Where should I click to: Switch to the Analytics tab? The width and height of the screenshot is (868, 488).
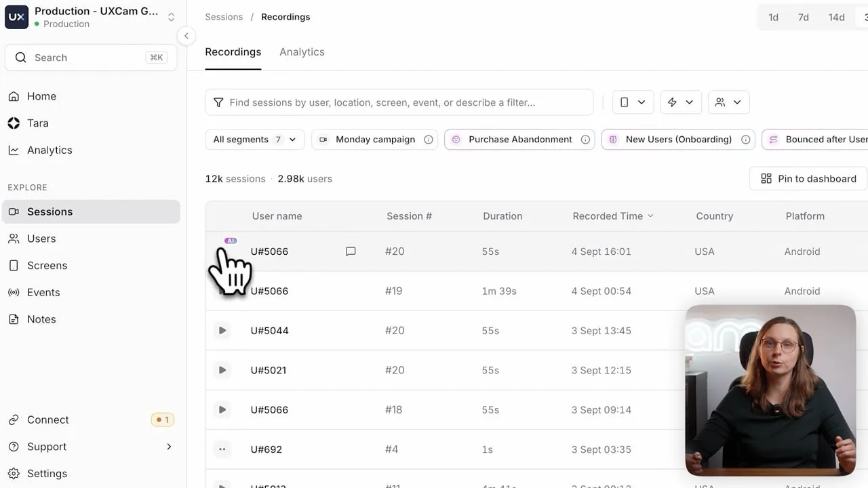tap(302, 52)
